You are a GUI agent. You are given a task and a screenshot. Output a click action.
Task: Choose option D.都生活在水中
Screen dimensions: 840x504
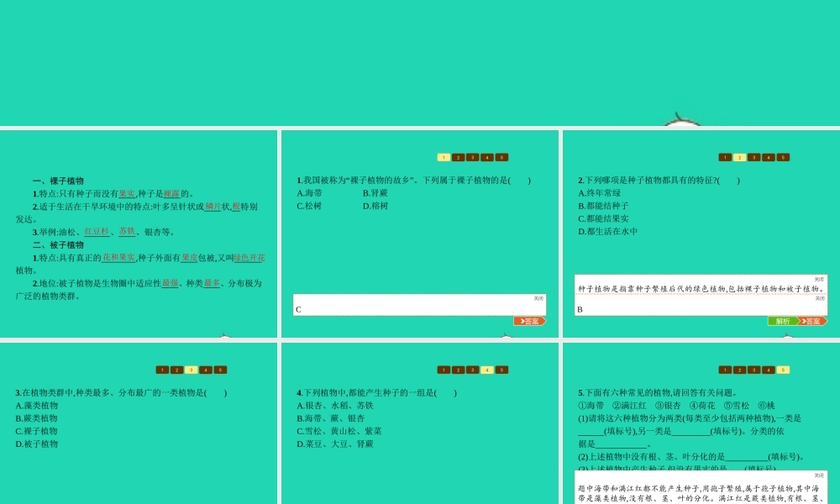607,232
